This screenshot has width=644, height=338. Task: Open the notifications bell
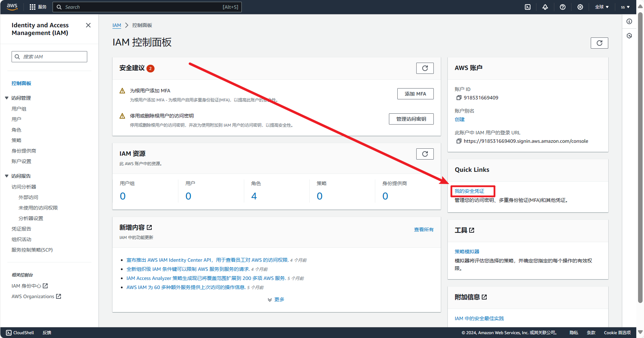[x=545, y=7]
